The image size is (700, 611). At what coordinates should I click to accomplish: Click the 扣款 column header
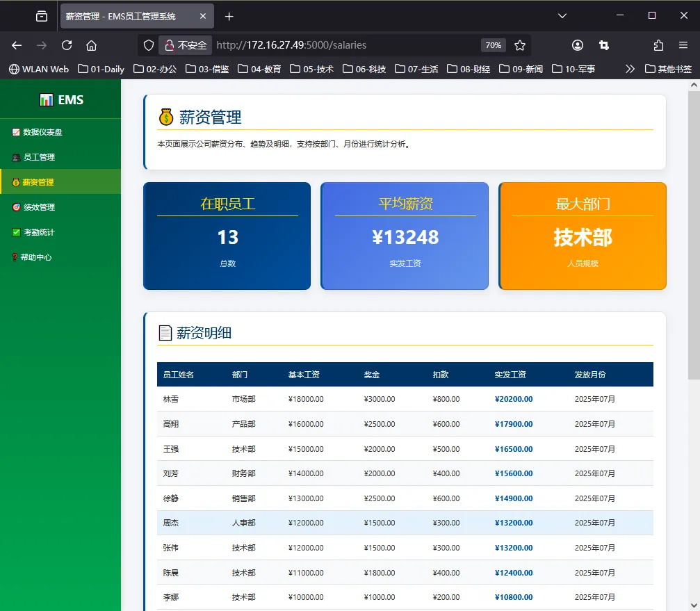coord(440,375)
